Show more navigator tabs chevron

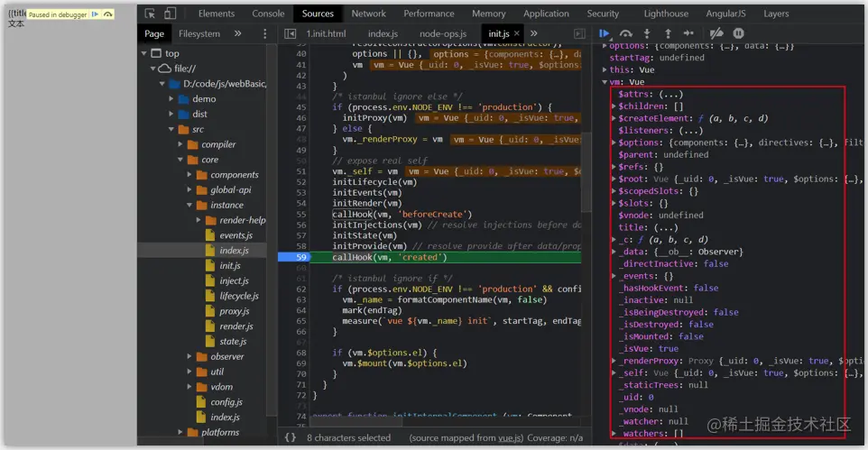click(237, 33)
